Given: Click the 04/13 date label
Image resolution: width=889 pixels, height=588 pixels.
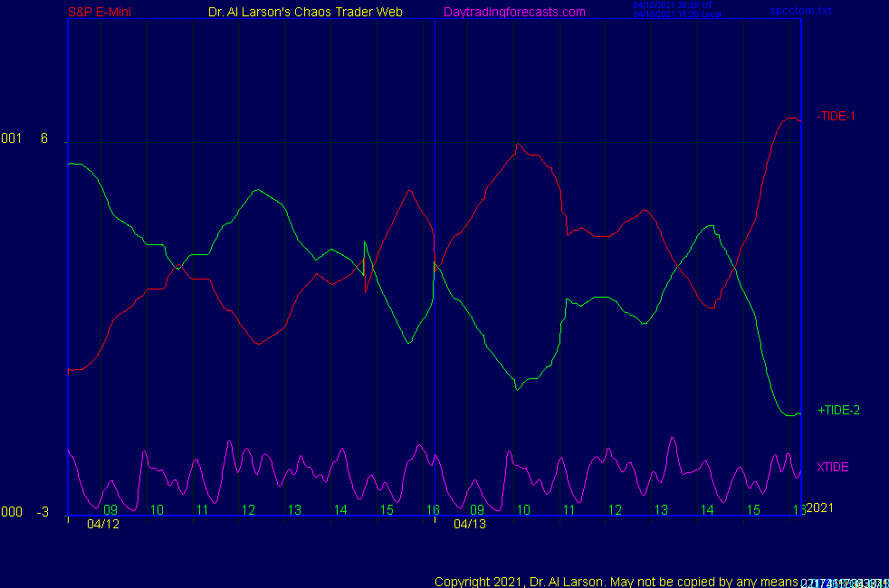Looking at the screenshot, I should pyautogui.click(x=469, y=524).
